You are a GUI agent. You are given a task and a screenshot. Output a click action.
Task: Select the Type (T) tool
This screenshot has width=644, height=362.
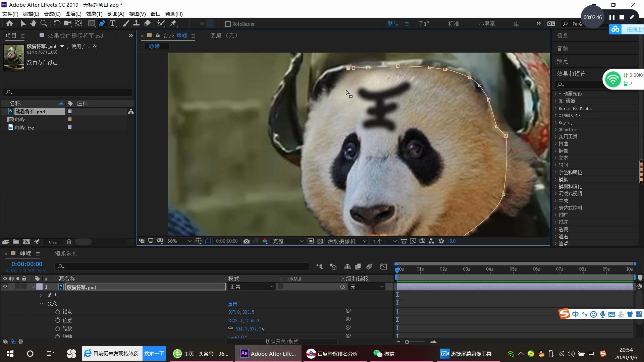tap(113, 23)
